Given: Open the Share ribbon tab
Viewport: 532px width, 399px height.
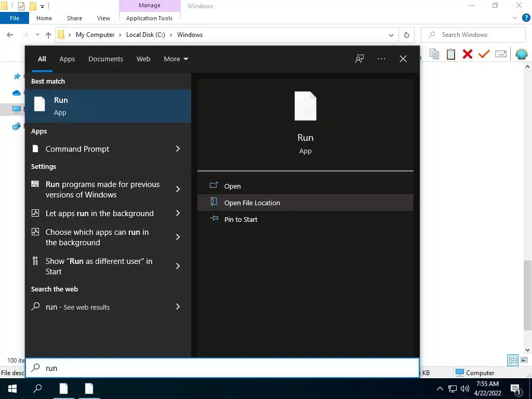Looking at the screenshot, I should [x=74, y=18].
